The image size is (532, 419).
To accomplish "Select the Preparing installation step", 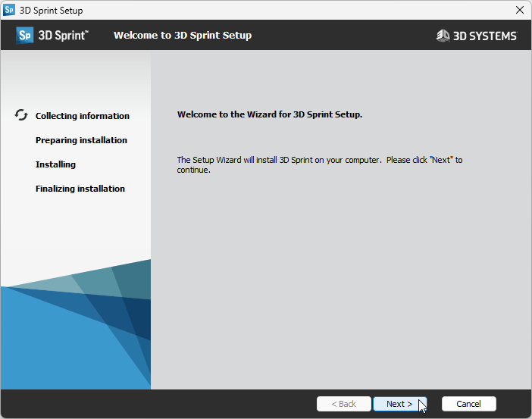I will tap(81, 140).
